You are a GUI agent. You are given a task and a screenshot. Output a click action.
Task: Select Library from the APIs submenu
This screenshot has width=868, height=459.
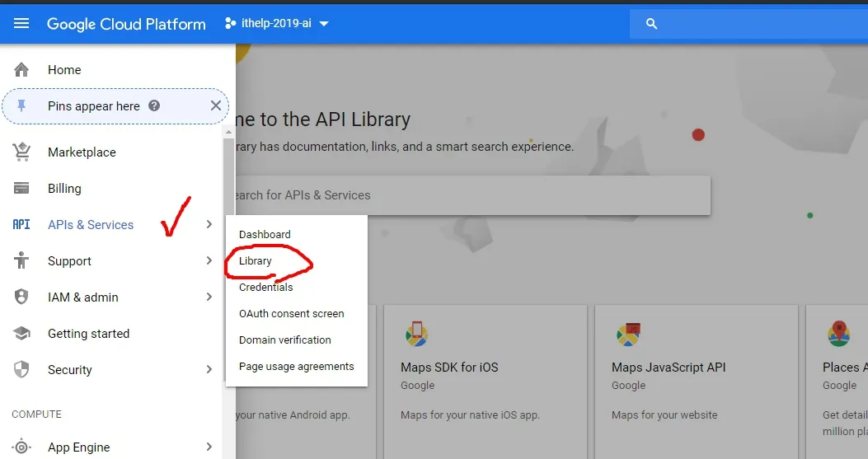[256, 260]
